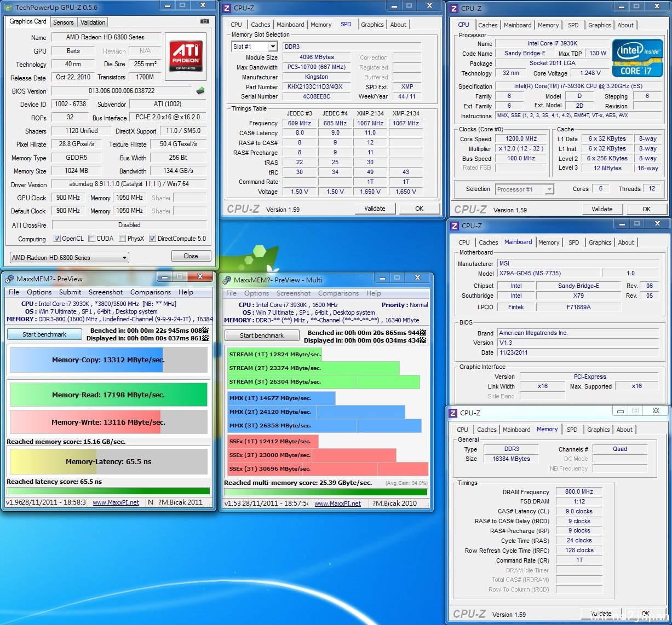The width and height of the screenshot is (672, 625).
Task: Click the title bar icon of CPU-Z SPD window
Action: tap(227, 8)
